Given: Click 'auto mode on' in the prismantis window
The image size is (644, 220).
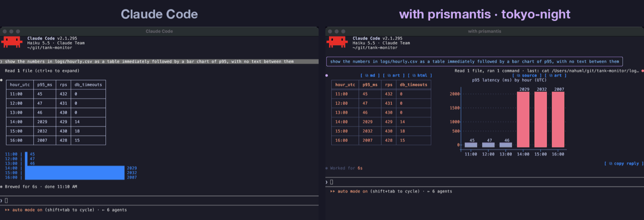Looking at the screenshot, I should click(x=353, y=191).
